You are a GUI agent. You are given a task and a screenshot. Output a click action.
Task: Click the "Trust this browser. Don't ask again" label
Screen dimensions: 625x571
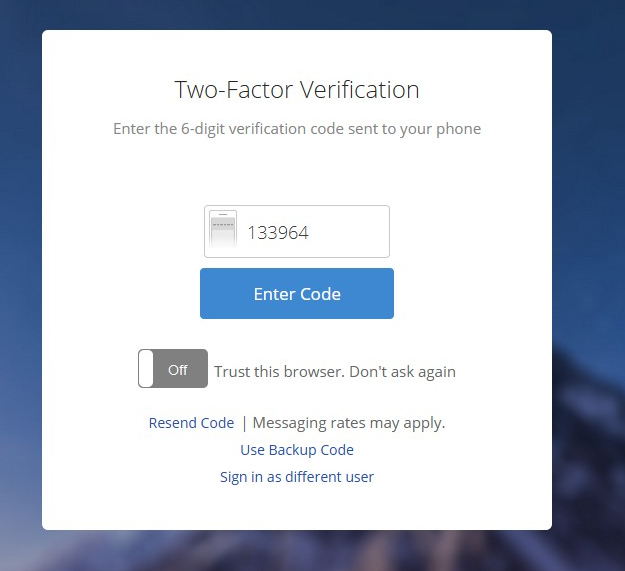tap(335, 372)
